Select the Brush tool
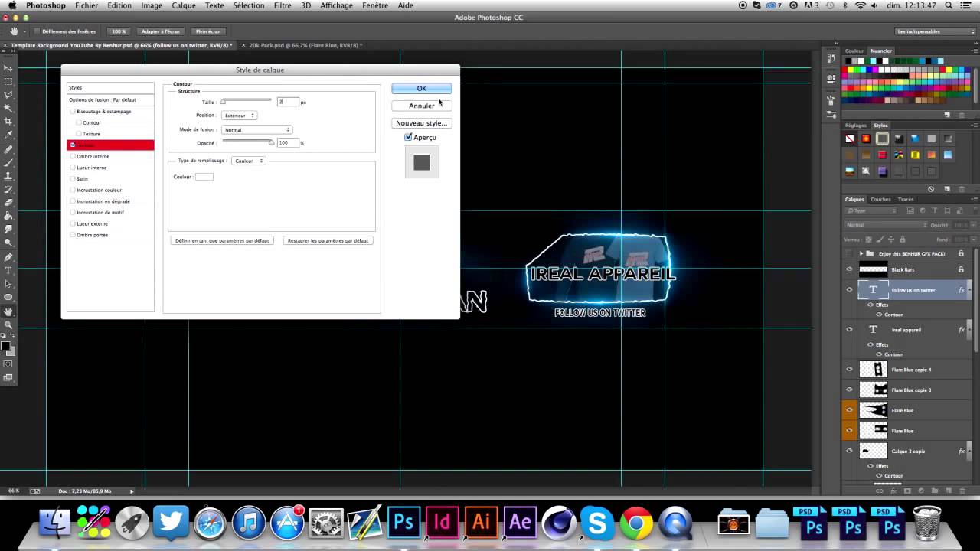The height and width of the screenshot is (551, 980). pos(8,163)
